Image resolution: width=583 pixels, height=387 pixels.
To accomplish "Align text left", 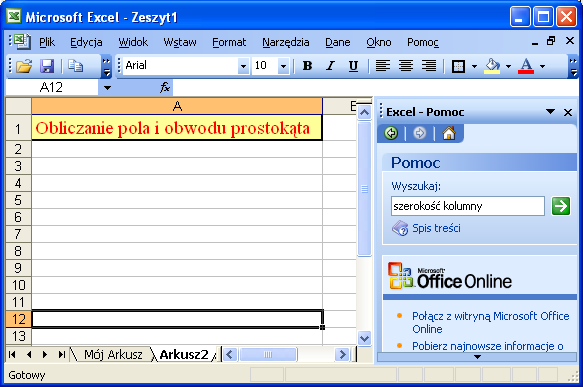I will (x=383, y=66).
